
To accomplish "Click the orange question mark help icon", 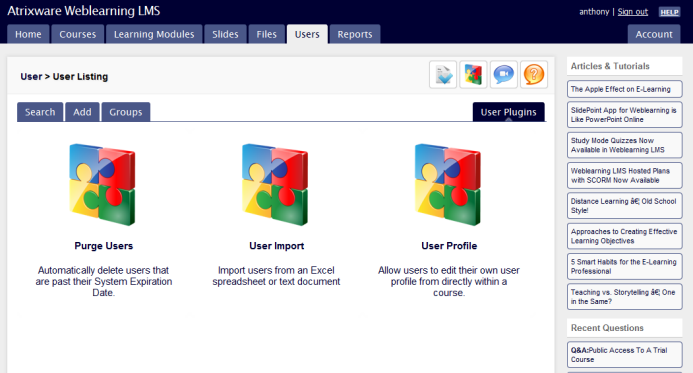I will (534, 75).
